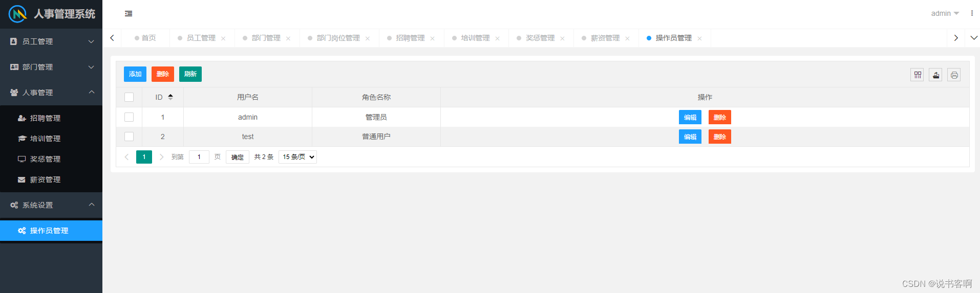
Task: Open 培训管理 in the sidebar
Action: pos(51,139)
